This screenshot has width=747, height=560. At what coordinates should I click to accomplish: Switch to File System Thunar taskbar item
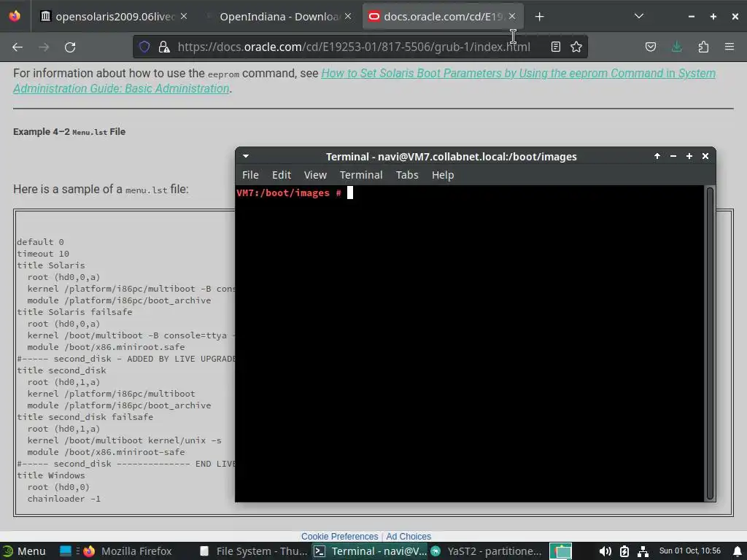coord(253,551)
